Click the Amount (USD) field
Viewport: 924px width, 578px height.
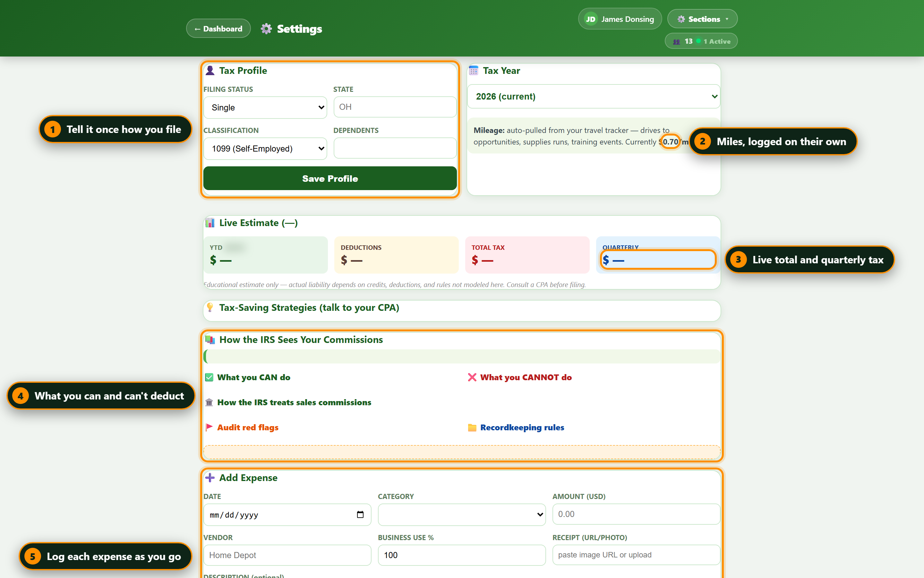pyautogui.click(x=636, y=514)
